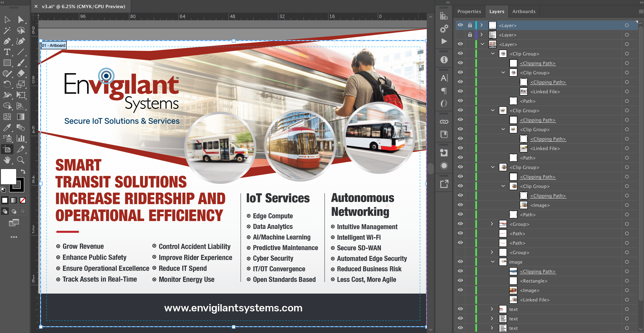Expand the topmost Layer disclosure arrow
The width and height of the screenshot is (644, 333).
tap(482, 25)
